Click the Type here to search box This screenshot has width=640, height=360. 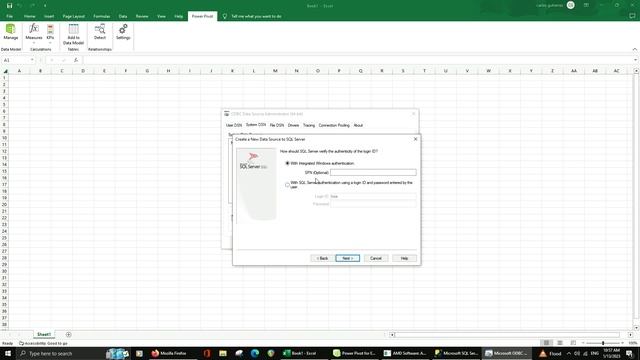coord(60,353)
